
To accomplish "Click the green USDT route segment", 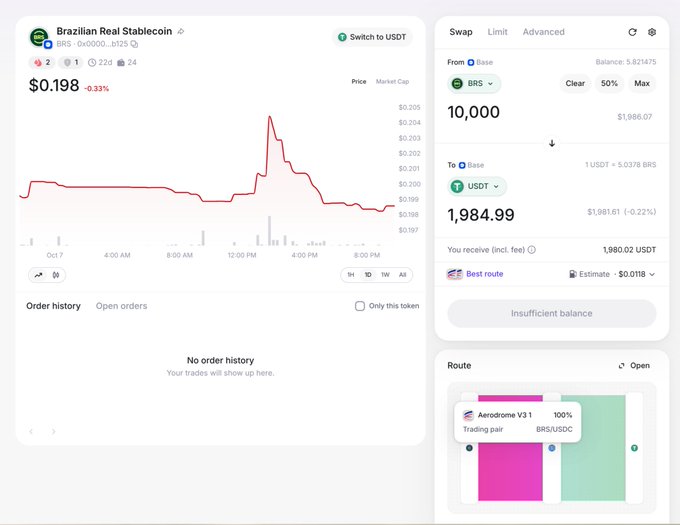I will pos(593,448).
